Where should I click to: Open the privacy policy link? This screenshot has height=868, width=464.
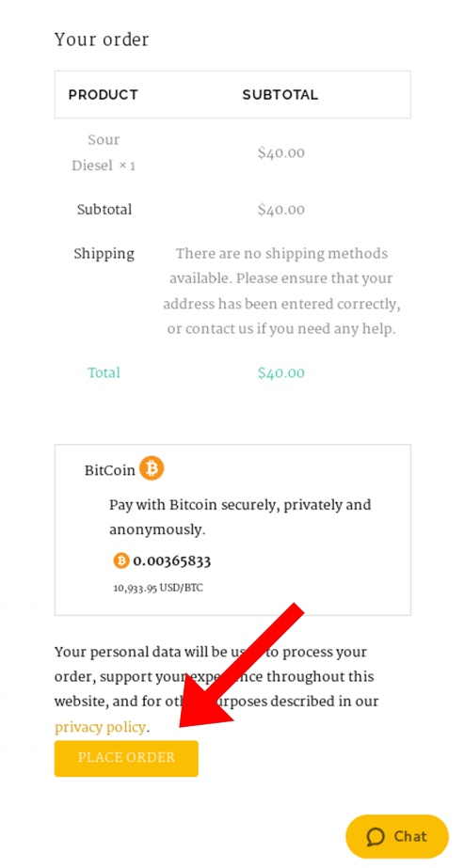point(100,726)
